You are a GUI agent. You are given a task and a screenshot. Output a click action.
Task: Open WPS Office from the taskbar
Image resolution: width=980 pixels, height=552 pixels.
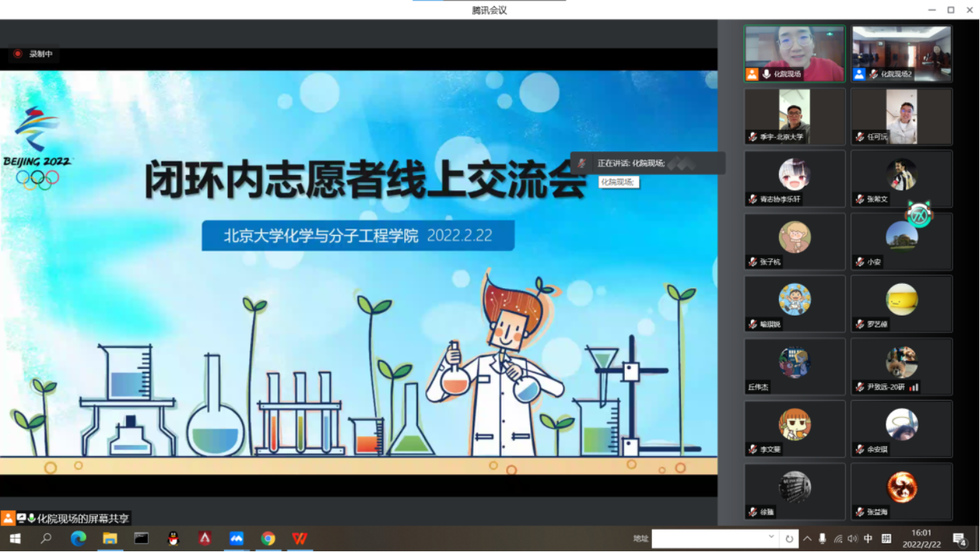299,538
